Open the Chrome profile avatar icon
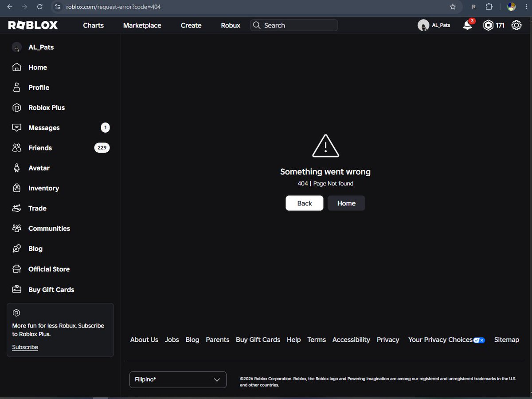Screen dimensions: 532x399 coord(512,7)
